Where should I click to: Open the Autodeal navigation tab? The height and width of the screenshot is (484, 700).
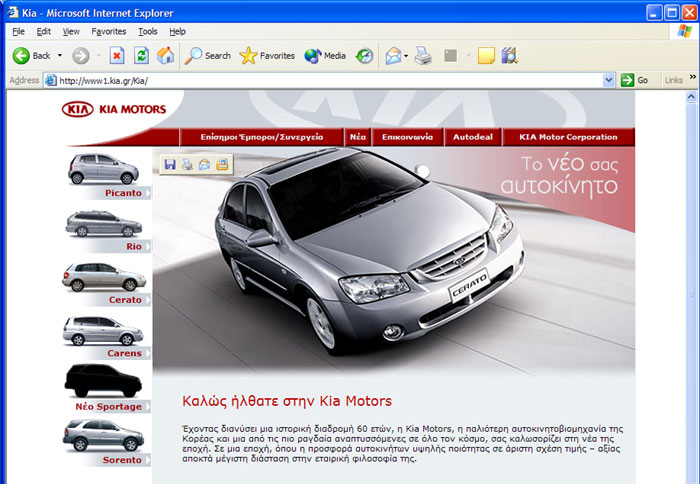pyautogui.click(x=473, y=137)
